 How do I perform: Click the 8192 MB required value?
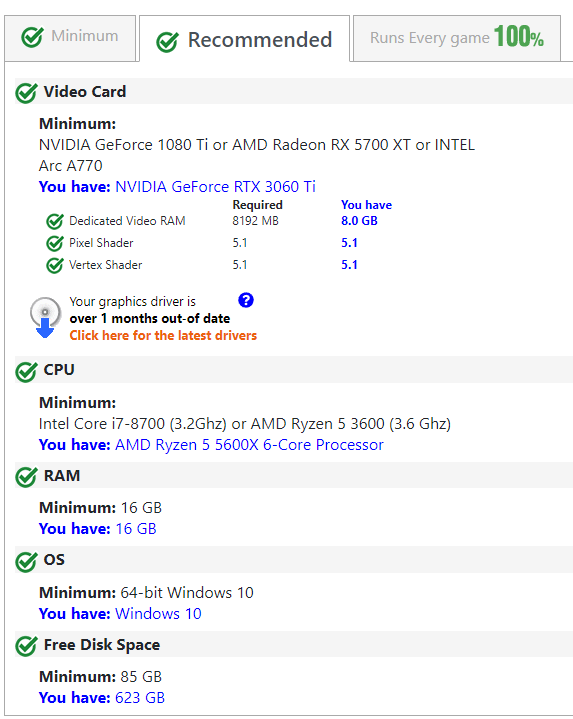click(255, 221)
